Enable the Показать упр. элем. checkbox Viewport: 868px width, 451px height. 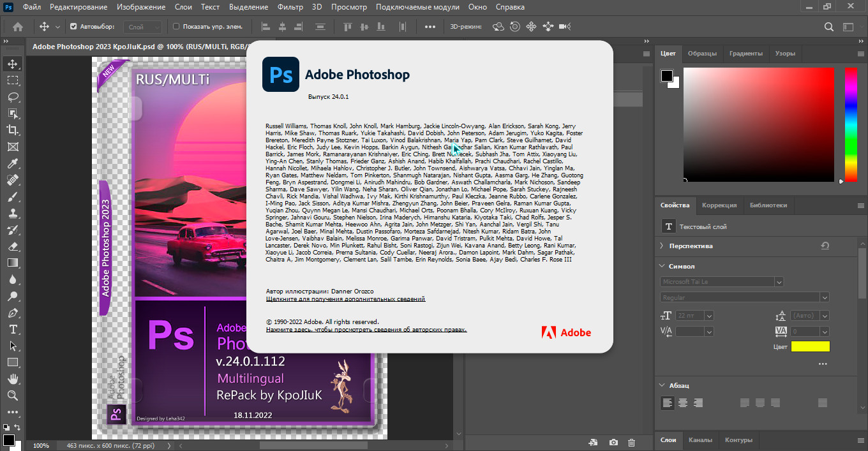(x=176, y=27)
